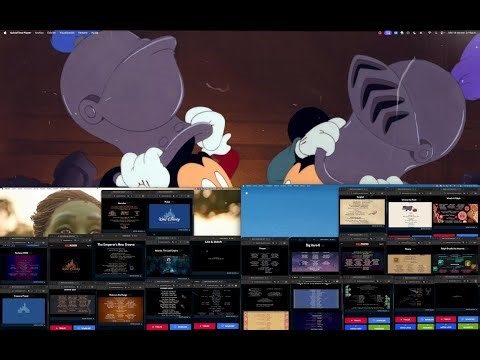Open the Moana tan credits thumbnail
Screen dimensions: 480x360
tap(409, 264)
